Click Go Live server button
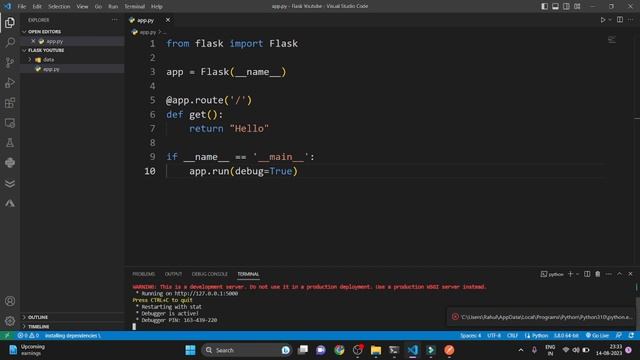This screenshot has height=360, width=640. coord(597,336)
